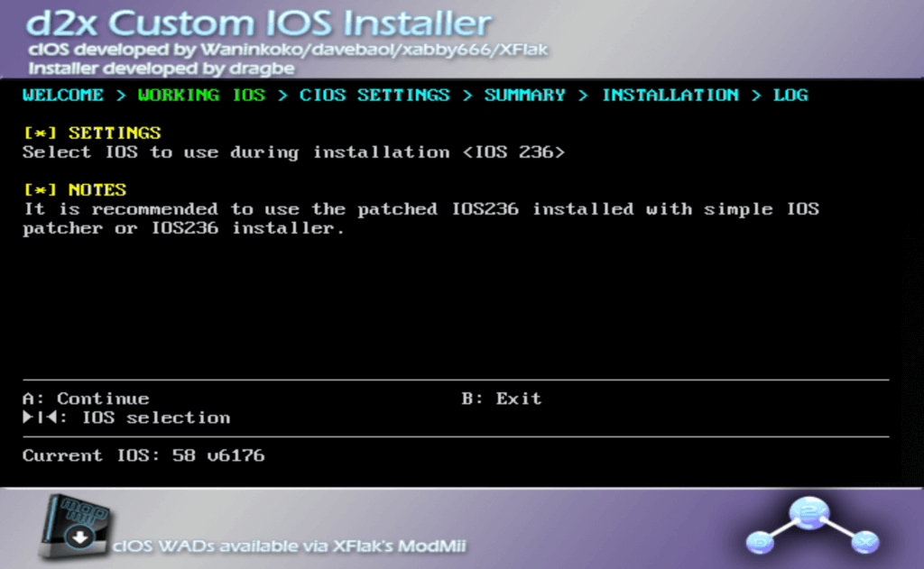Click the left-right arrows IOS selection icon
This screenshot has height=569, width=924.
tap(40, 417)
